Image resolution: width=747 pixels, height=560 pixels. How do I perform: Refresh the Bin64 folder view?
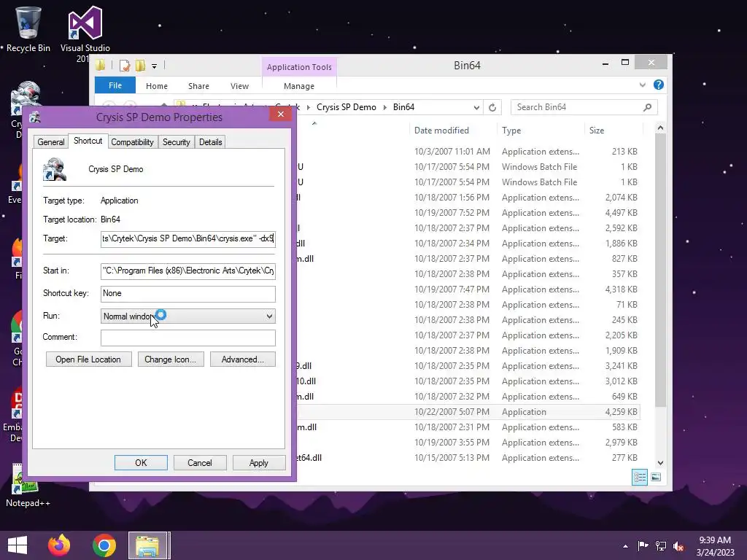pos(492,108)
